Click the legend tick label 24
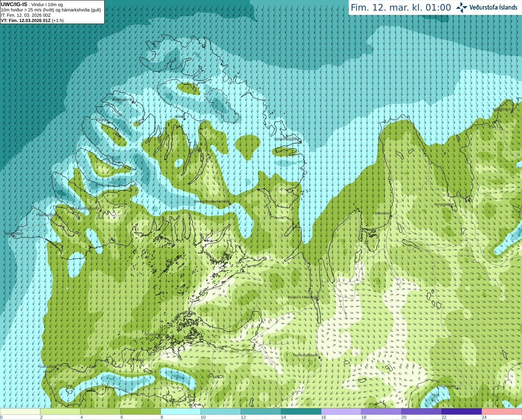 [x=484, y=417]
